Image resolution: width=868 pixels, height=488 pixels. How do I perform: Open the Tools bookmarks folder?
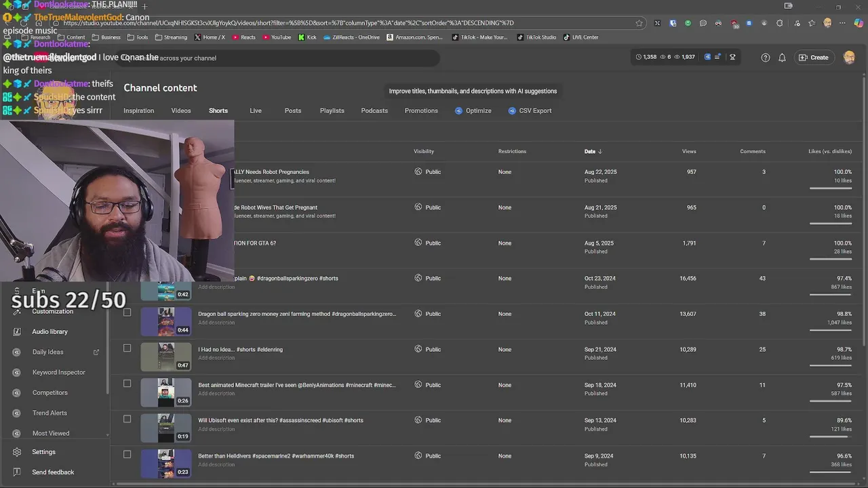click(x=138, y=37)
